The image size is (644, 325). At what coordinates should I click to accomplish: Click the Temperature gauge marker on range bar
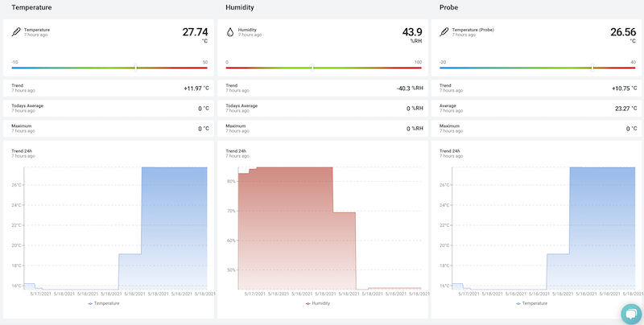135,68
